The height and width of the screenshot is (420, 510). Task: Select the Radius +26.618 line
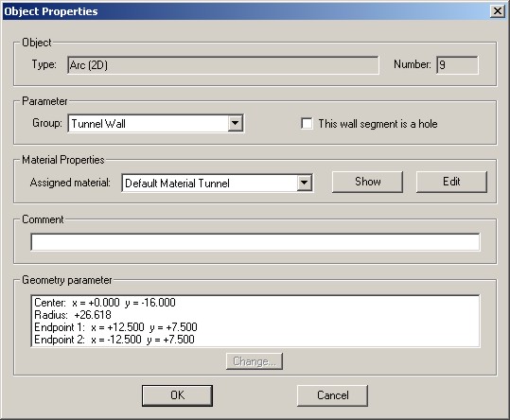click(73, 315)
